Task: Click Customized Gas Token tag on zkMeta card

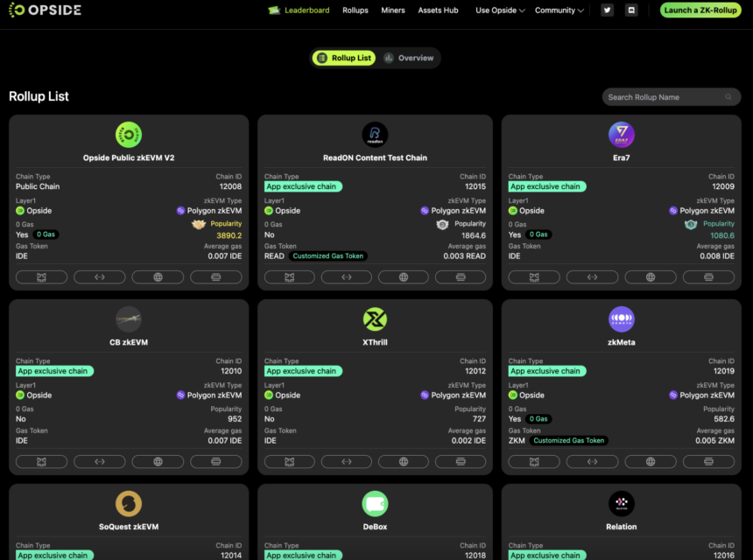Action: [568, 440]
